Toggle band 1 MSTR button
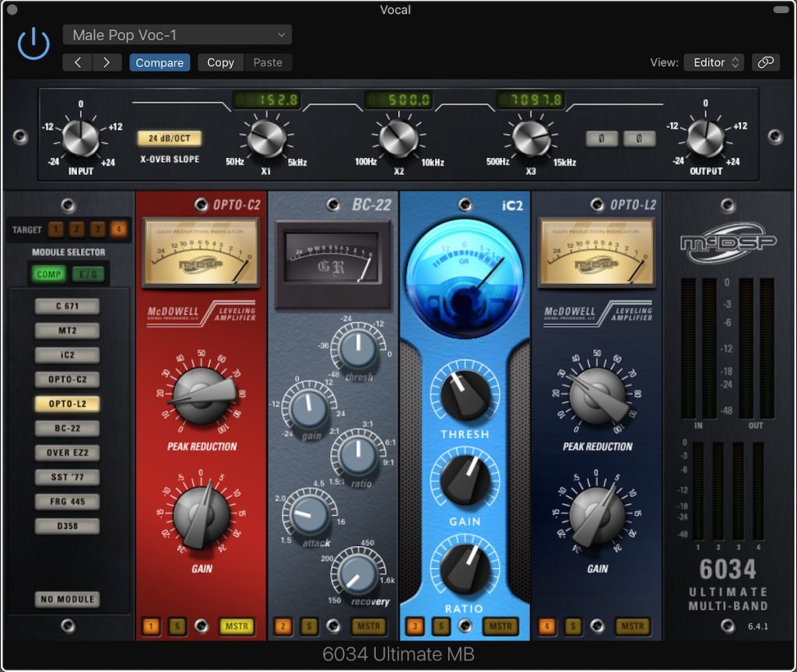Screen dimensions: 797x672 coord(237,626)
